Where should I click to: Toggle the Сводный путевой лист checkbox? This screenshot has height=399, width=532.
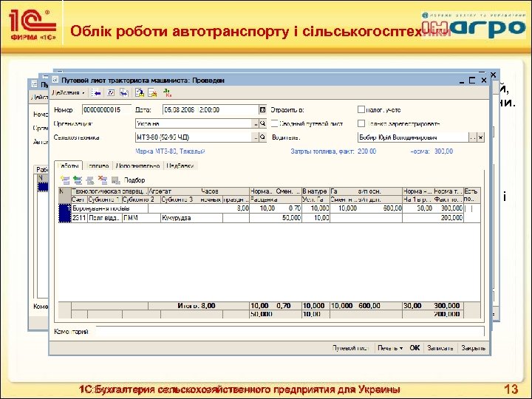pyautogui.click(x=274, y=123)
